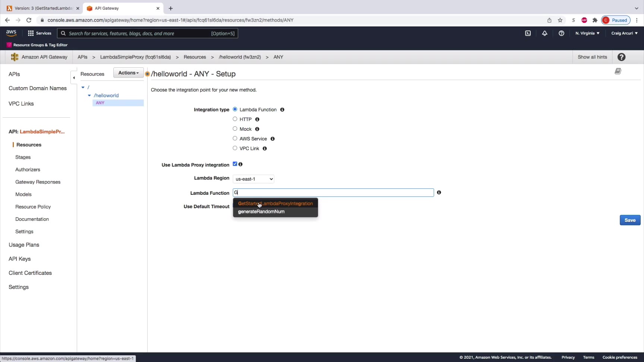Collapse the left navigation panel arrow
This screenshot has width=644, height=362.
(x=74, y=77)
